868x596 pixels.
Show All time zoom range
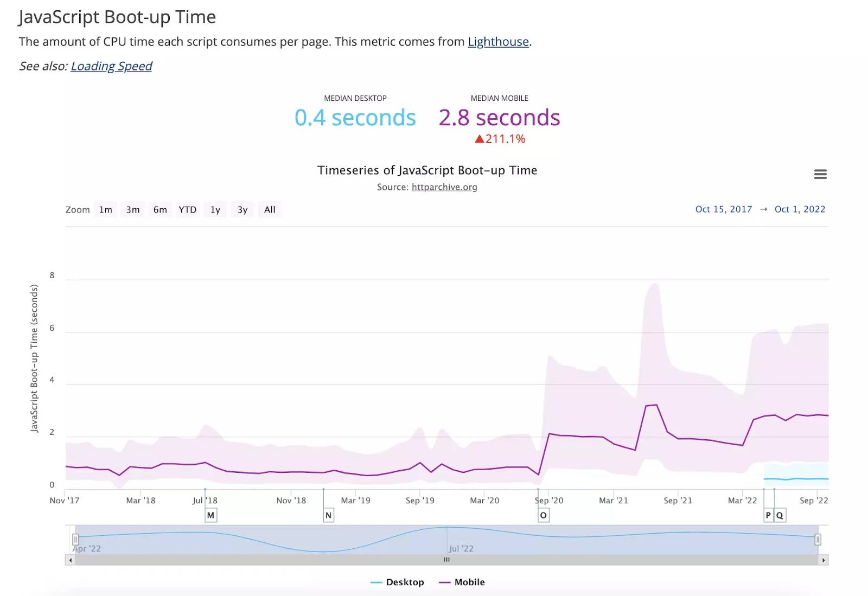click(x=270, y=210)
